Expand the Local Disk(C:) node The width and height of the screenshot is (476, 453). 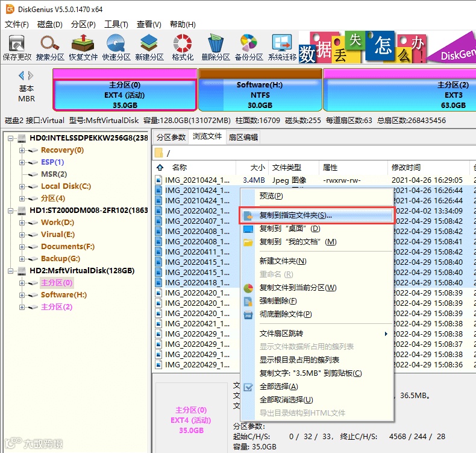pos(22,186)
